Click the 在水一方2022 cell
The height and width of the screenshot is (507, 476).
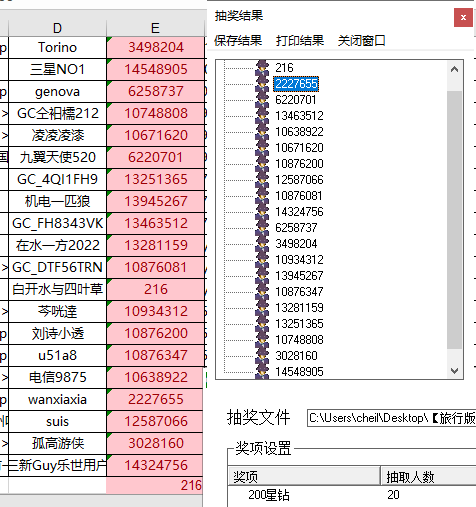click(57, 245)
